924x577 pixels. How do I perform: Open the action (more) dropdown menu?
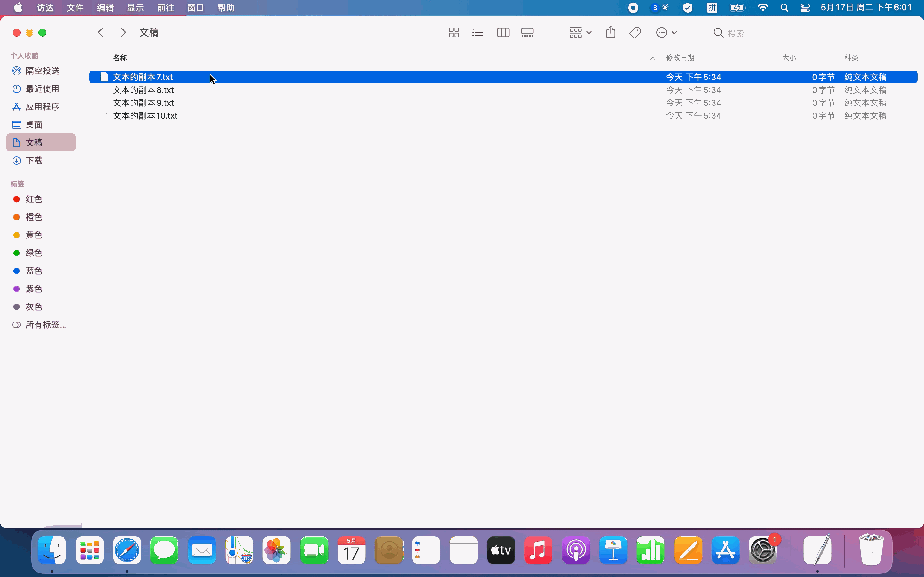click(x=666, y=33)
